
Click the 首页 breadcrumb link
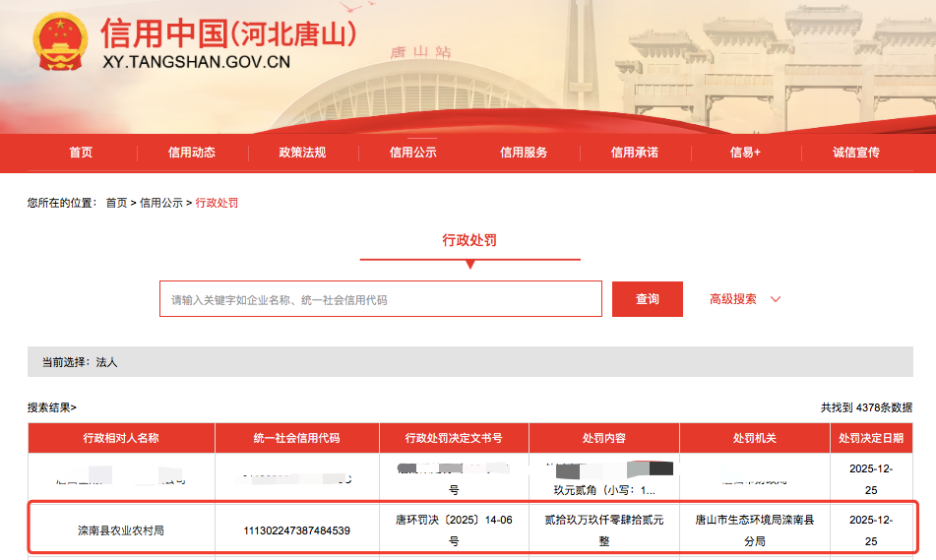pyautogui.click(x=116, y=203)
